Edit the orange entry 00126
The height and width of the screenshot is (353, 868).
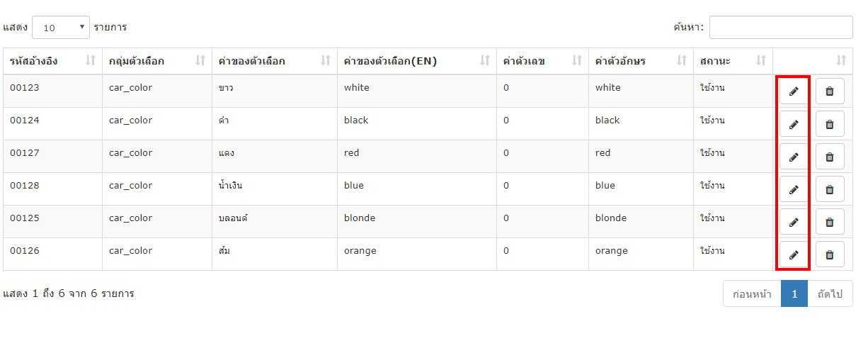[x=794, y=254]
